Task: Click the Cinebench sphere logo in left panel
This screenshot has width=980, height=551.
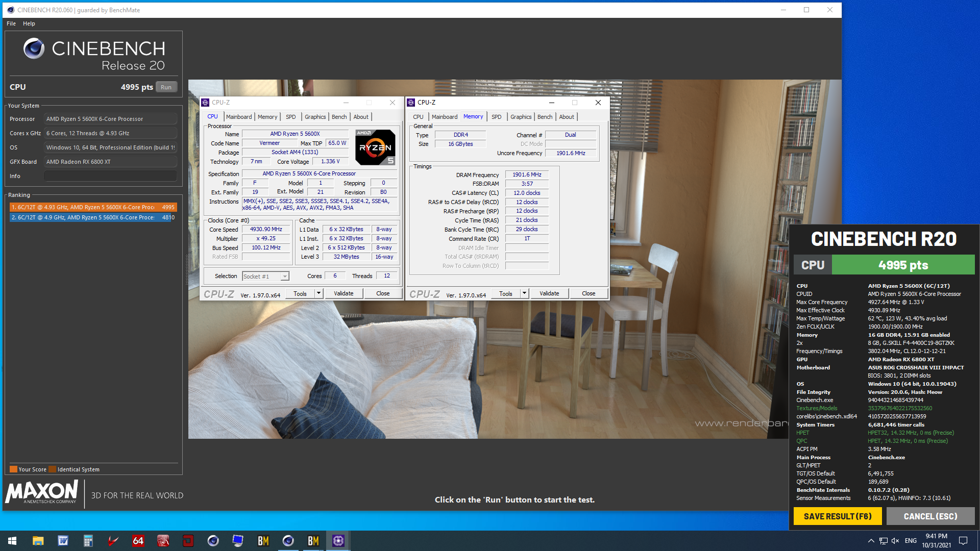Action: pos(34,48)
